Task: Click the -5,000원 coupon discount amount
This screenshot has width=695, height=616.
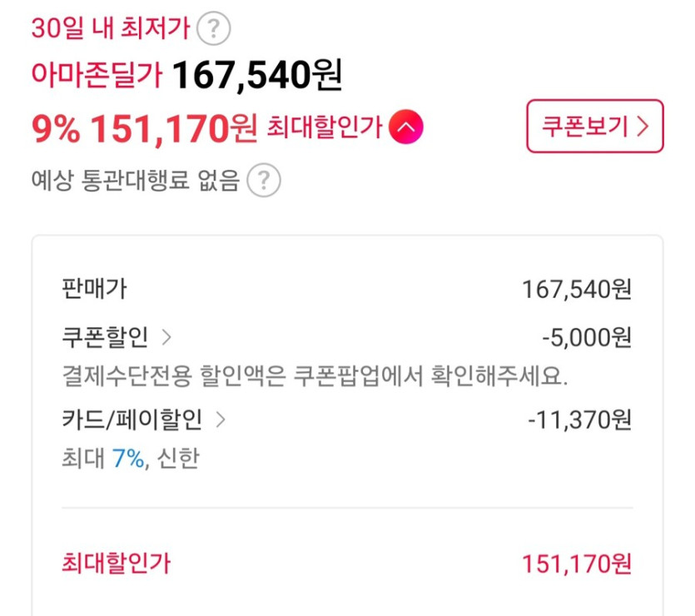Action: [586, 337]
